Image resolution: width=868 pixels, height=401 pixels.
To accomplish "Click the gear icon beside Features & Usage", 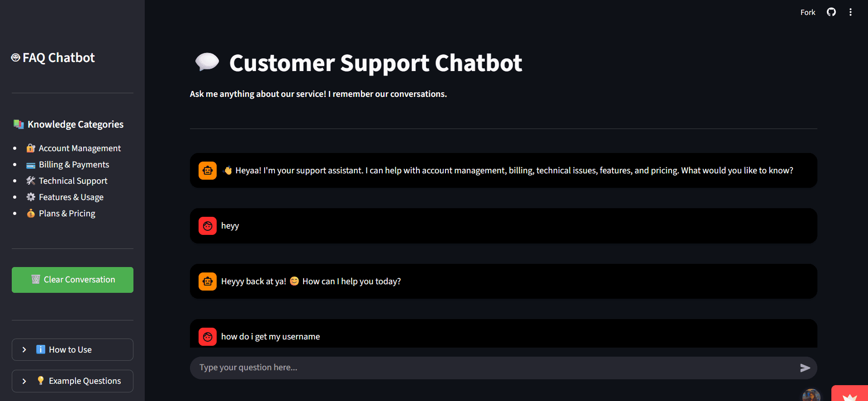I will click(30, 197).
